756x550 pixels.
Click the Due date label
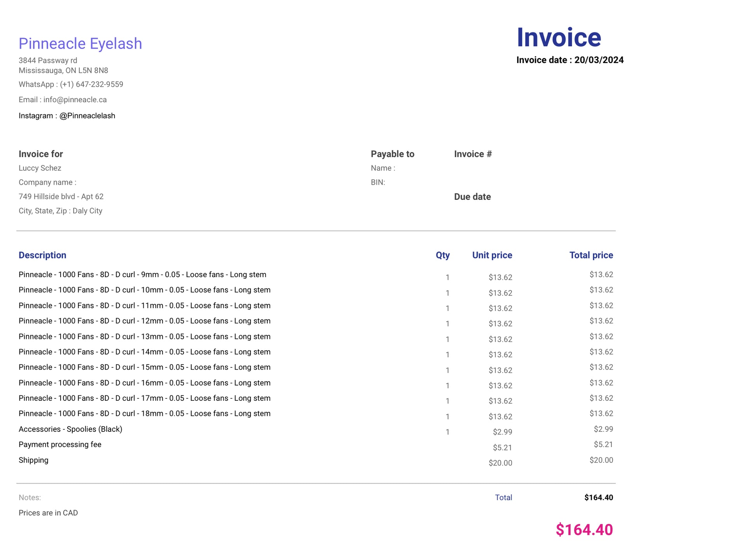click(472, 197)
